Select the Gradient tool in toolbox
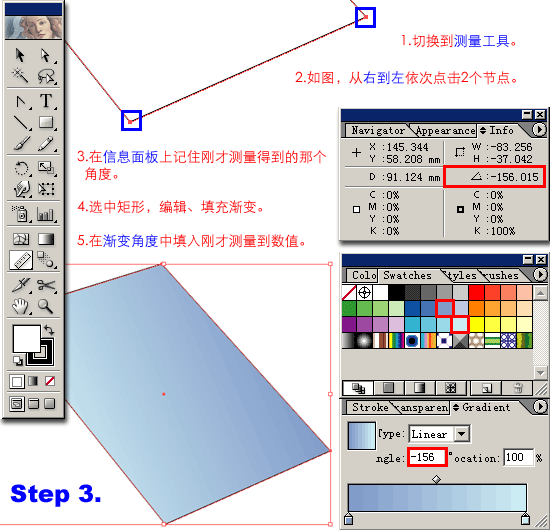This screenshot has width=550, height=530. pyautogui.click(x=46, y=239)
